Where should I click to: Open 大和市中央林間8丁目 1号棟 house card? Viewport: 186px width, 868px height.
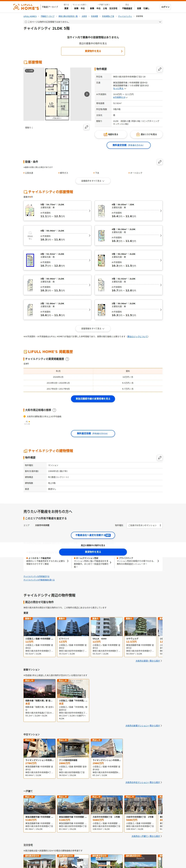pyautogui.click(x=107, y=814)
